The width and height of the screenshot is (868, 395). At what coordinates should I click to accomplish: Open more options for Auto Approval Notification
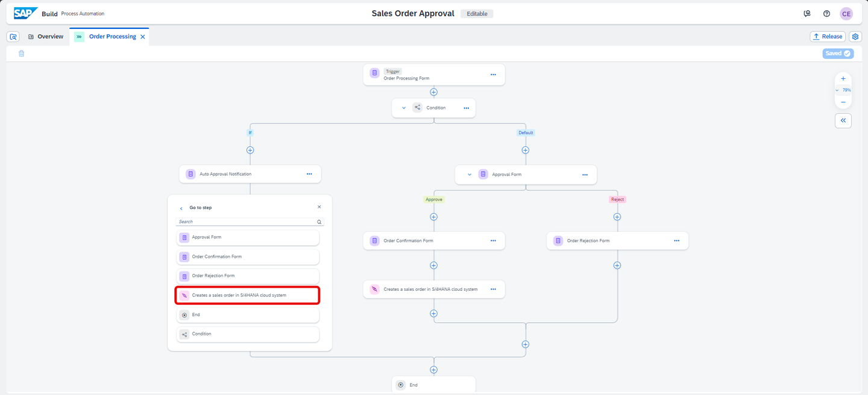(x=309, y=174)
